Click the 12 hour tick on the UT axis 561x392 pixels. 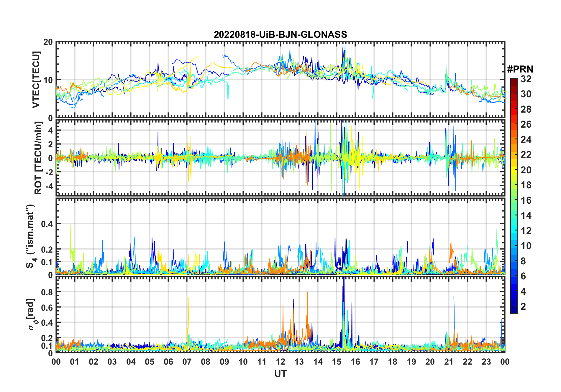(280, 362)
